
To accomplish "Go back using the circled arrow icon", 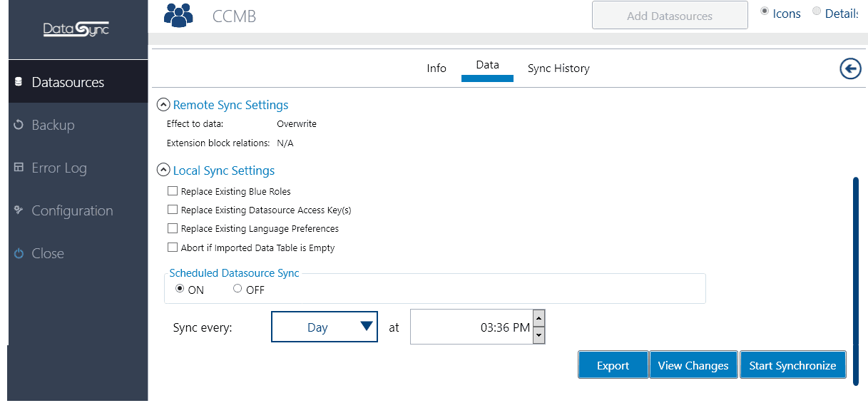I will (850, 68).
